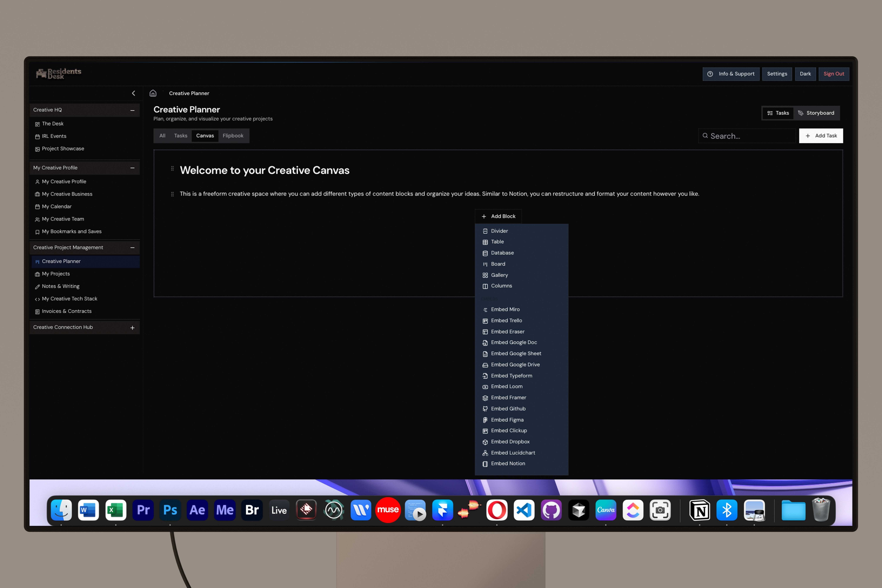Viewport: 882px width, 588px height.
Task: Select the All tab
Action: (162, 136)
